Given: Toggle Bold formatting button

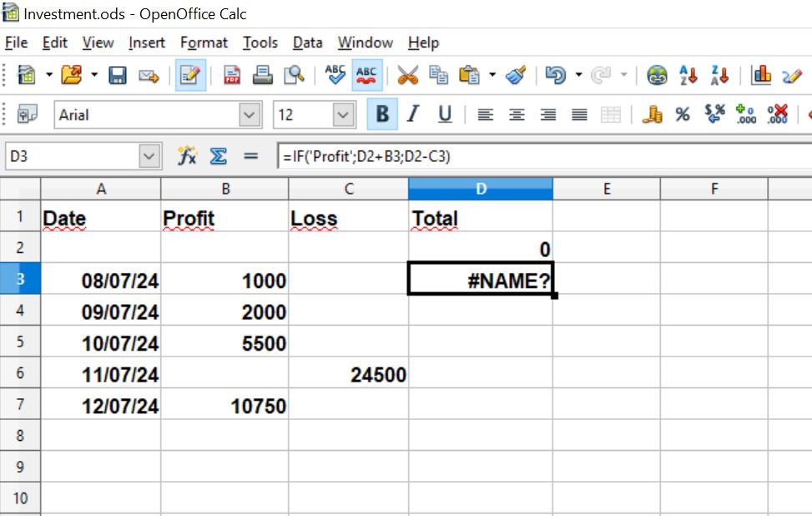Looking at the screenshot, I should pos(382,114).
